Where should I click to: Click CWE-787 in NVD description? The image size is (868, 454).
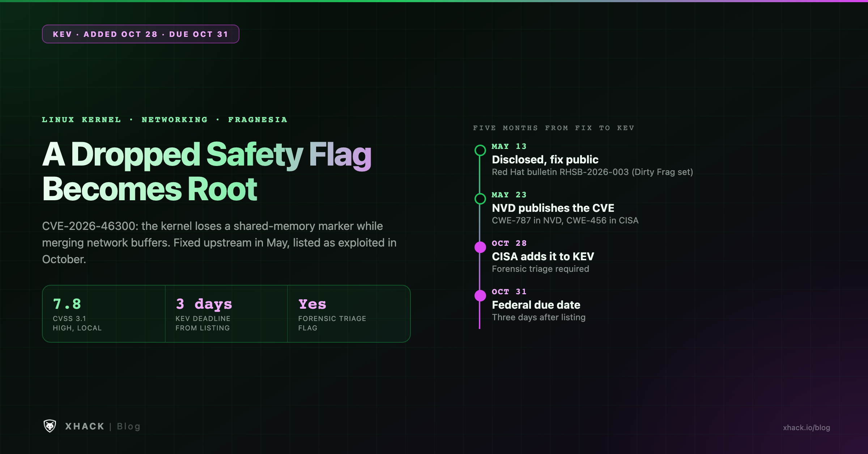tap(565, 220)
